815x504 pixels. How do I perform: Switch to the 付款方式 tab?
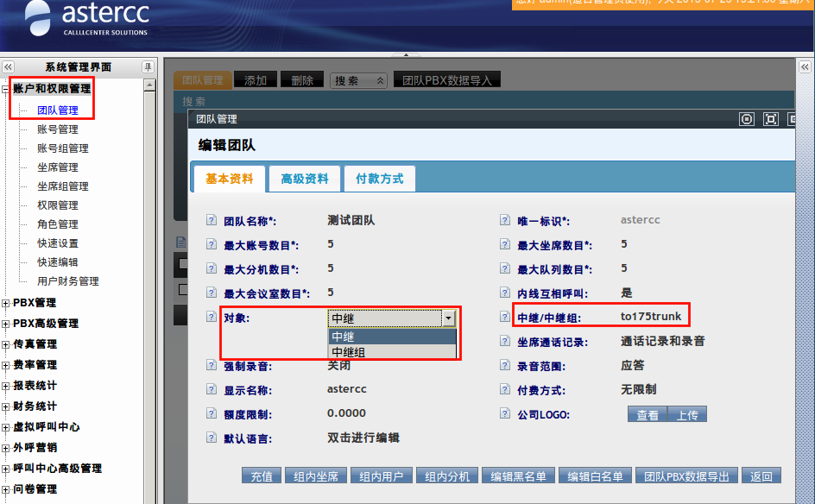coord(379,179)
